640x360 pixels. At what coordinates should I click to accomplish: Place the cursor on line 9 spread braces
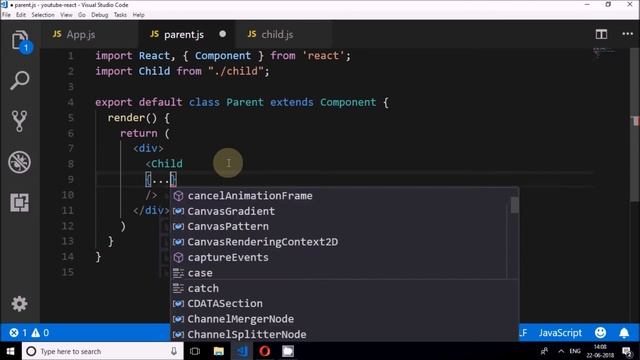[161, 180]
